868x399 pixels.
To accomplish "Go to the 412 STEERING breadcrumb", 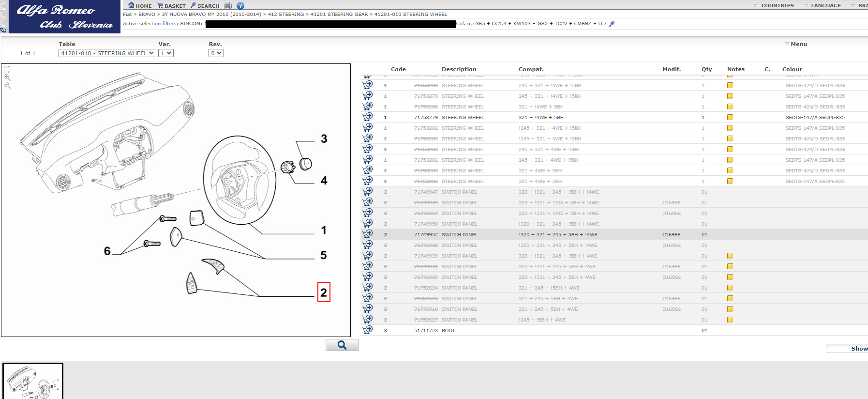I will point(286,15).
